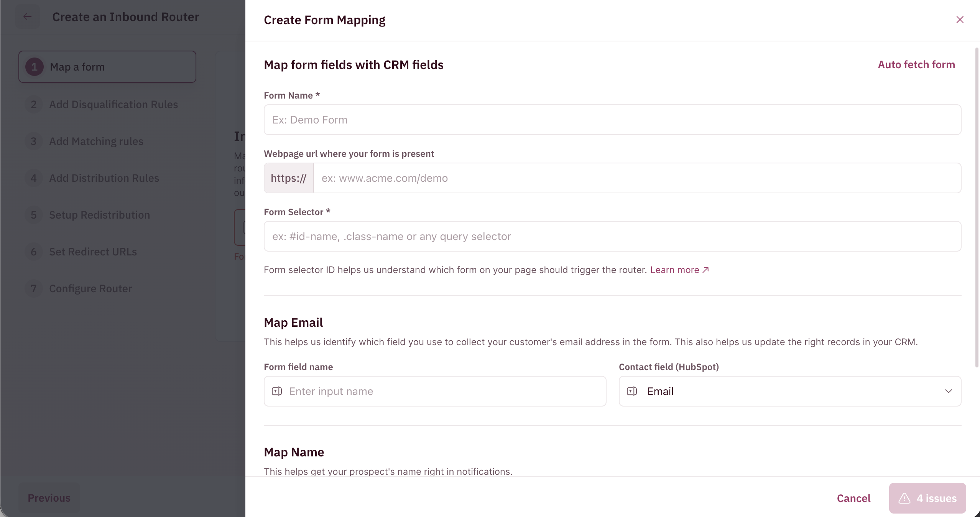Click the text icon in Form field name input
Screen dimensions: 980x517
[x=277, y=391]
